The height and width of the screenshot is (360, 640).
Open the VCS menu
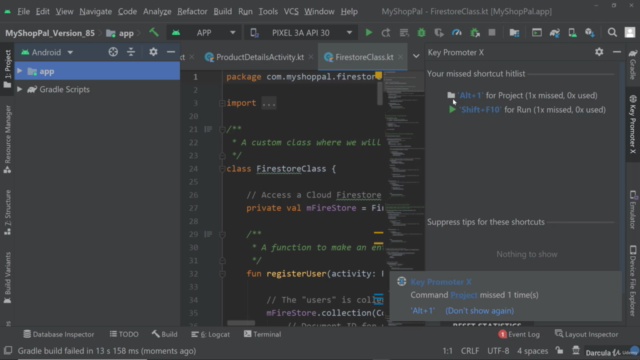tap(291, 11)
